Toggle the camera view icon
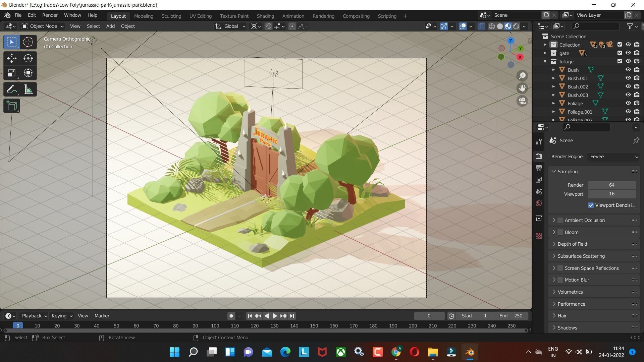The image size is (644, 362). [522, 101]
